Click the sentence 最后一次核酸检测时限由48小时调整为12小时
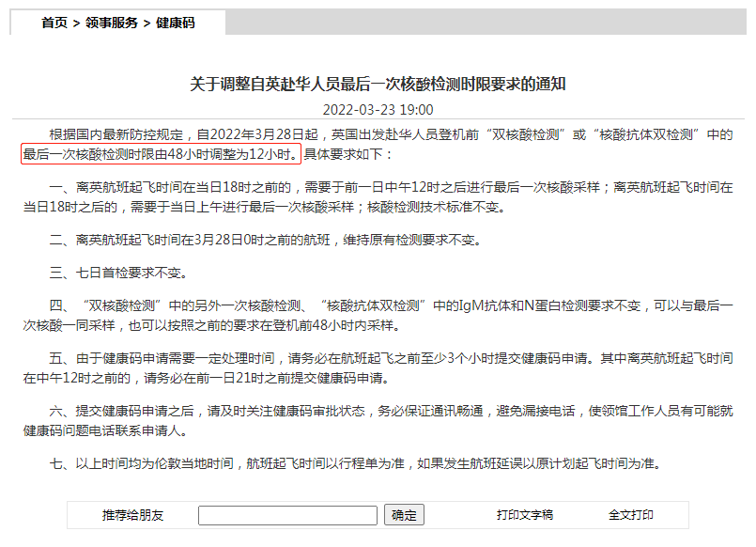This screenshot has width=756, height=547. (x=161, y=154)
